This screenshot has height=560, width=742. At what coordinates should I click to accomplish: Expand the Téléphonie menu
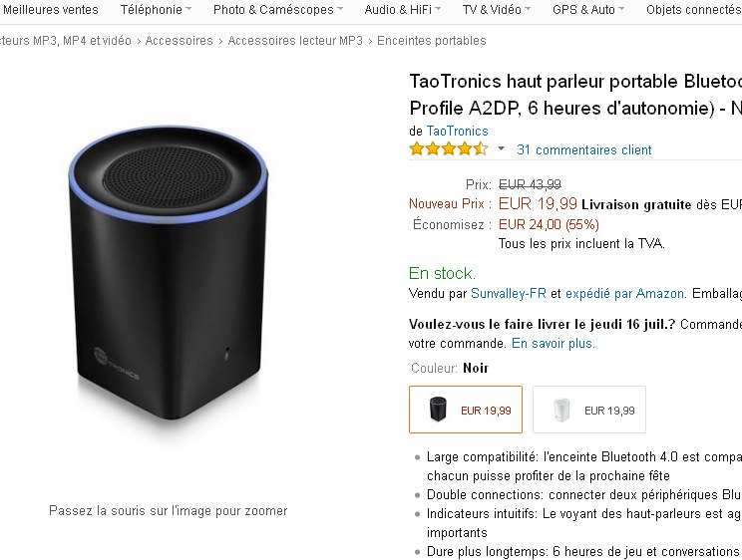[156, 10]
